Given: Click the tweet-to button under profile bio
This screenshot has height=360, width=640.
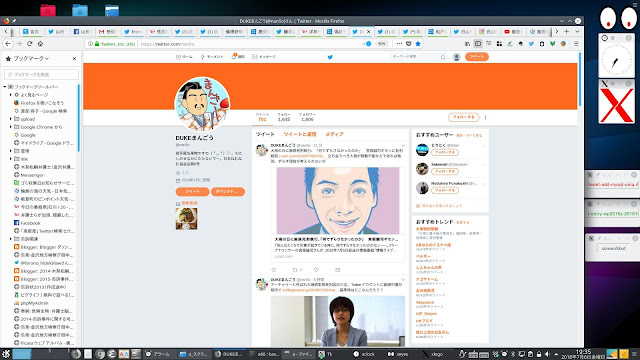Looking at the screenshot, I should pos(193,191).
